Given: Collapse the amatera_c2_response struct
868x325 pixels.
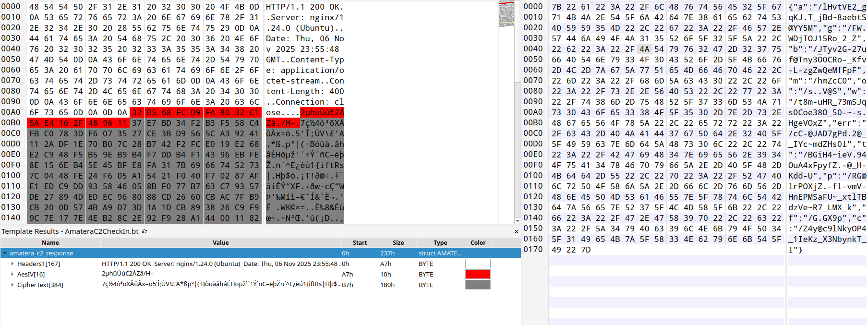Looking at the screenshot, I should (x=4, y=253).
